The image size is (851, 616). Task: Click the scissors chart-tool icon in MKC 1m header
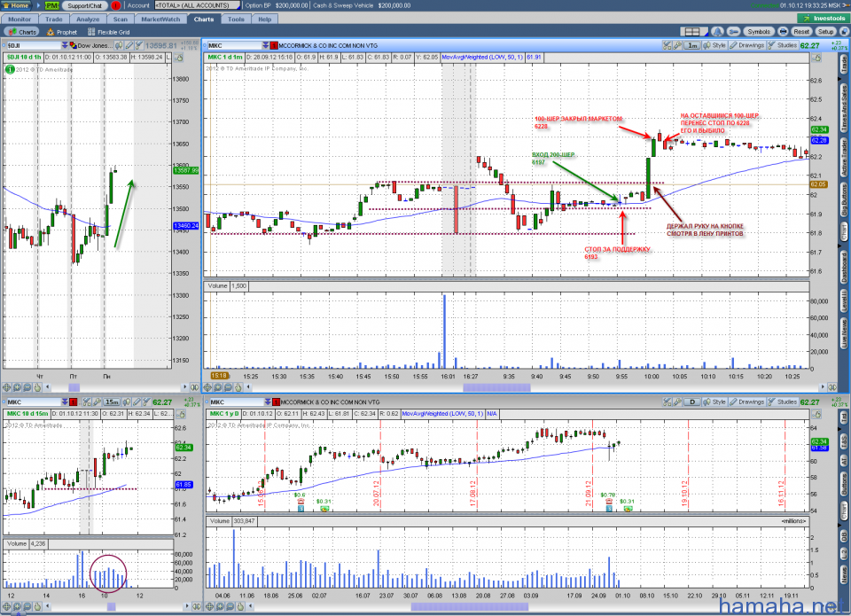point(667,45)
